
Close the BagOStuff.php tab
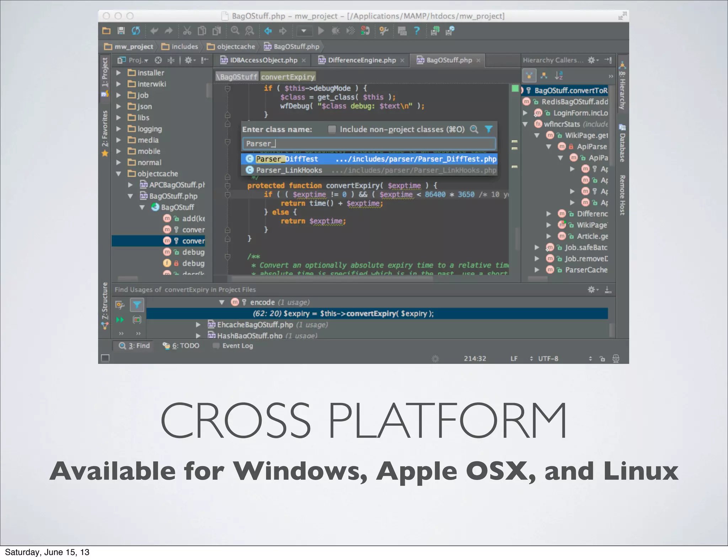[478, 60]
